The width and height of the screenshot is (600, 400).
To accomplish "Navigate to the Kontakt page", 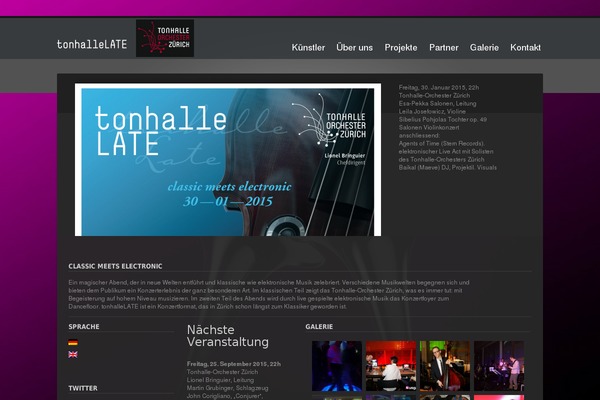I will tap(525, 47).
